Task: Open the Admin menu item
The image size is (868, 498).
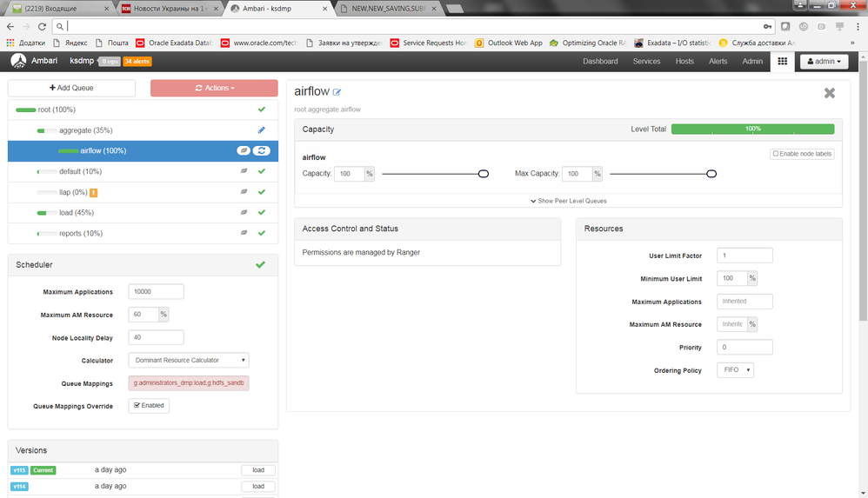Action: coord(752,62)
